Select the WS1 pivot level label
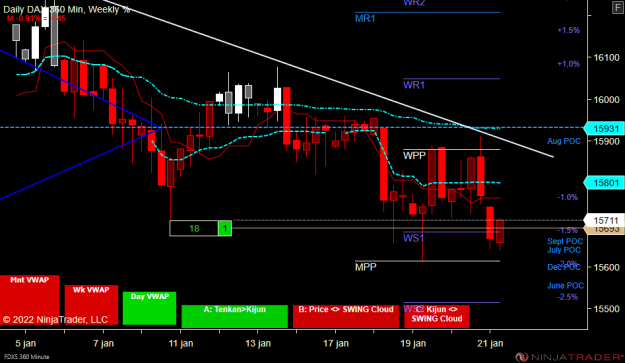This screenshot has height=363, width=625. tap(413, 238)
